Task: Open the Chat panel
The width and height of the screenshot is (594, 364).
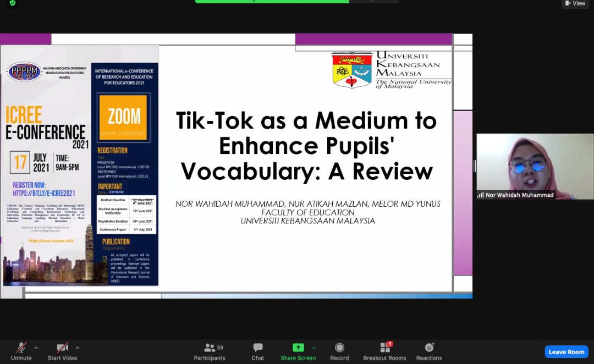Action: point(257,351)
